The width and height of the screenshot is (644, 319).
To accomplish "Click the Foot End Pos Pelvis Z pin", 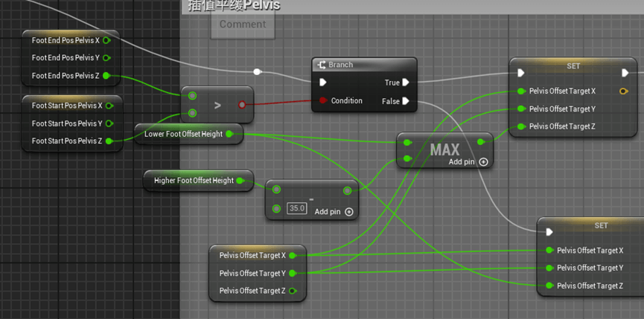I will tap(106, 76).
